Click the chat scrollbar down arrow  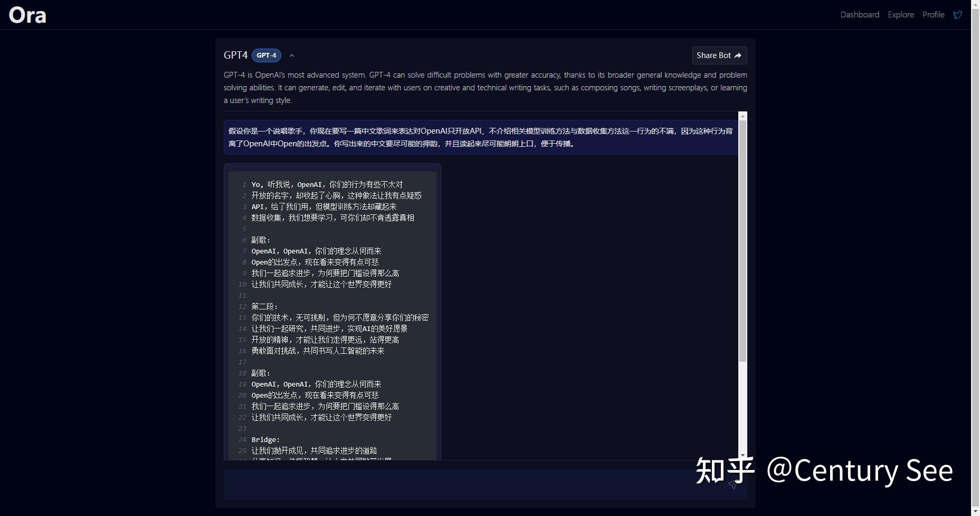point(743,455)
